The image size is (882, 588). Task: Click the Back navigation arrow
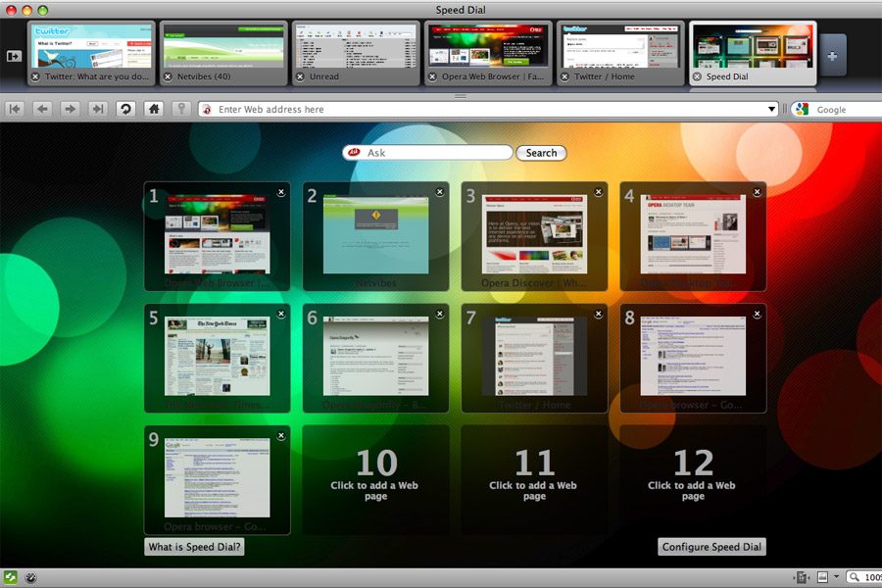click(x=42, y=110)
